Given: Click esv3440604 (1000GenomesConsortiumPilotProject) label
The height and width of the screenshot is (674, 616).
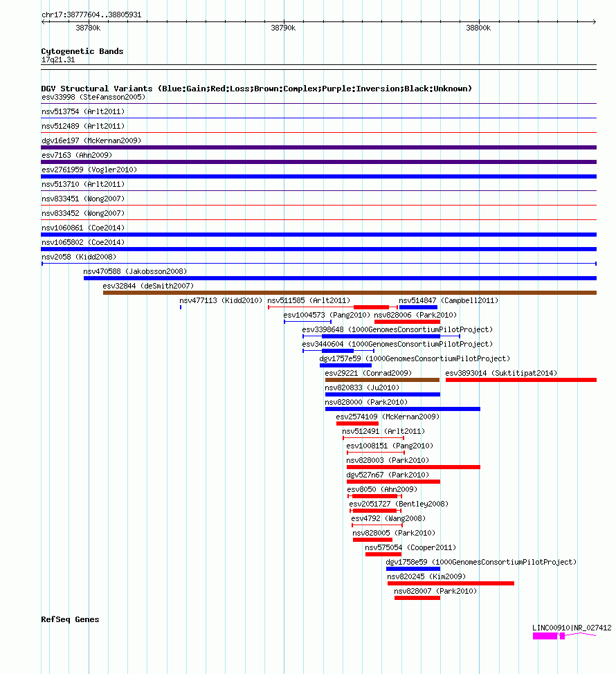Looking at the screenshot, I should [x=397, y=345].
